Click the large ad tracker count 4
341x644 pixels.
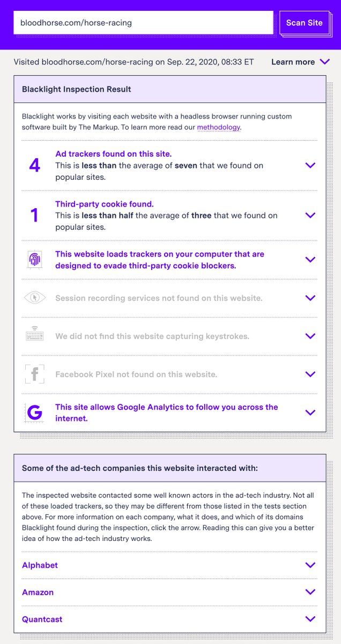point(35,165)
